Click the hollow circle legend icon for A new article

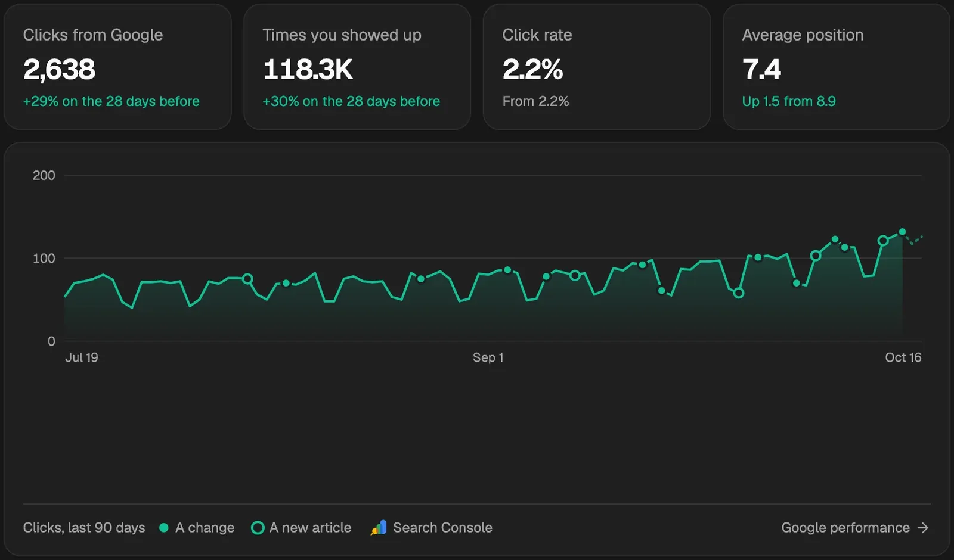(258, 528)
